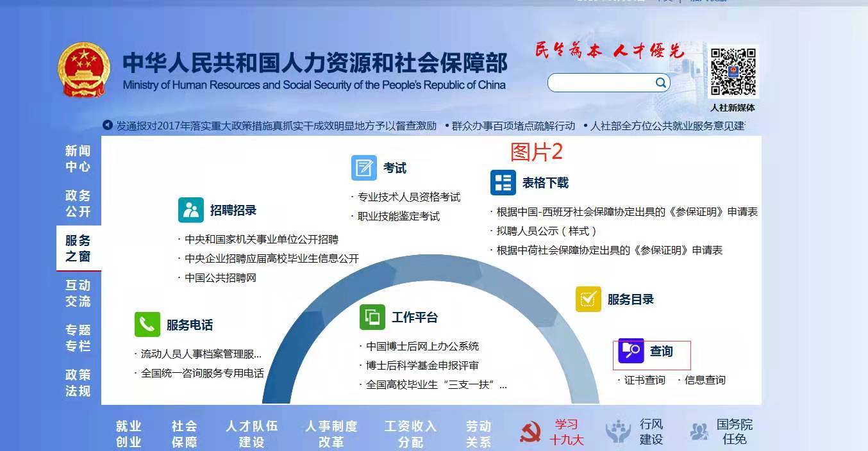Select the 服务之窗 side tab
This screenshot has width=868, height=451.
coord(78,249)
